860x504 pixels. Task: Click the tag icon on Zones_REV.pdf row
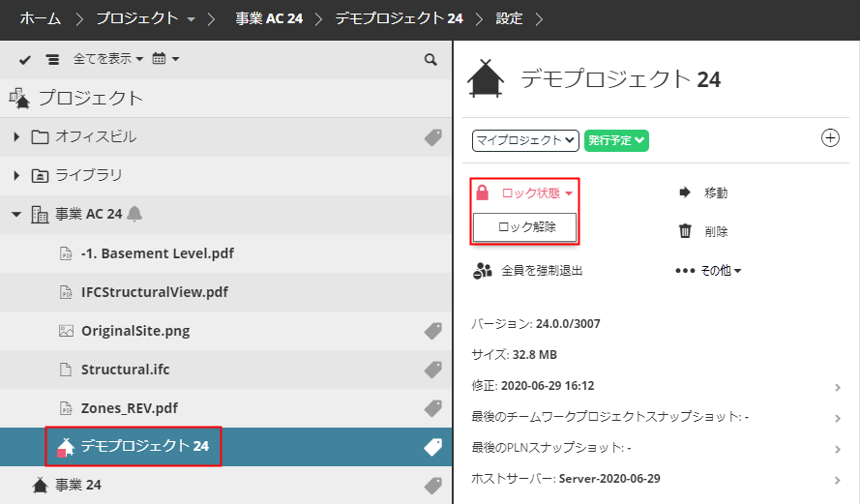[432, 408]
